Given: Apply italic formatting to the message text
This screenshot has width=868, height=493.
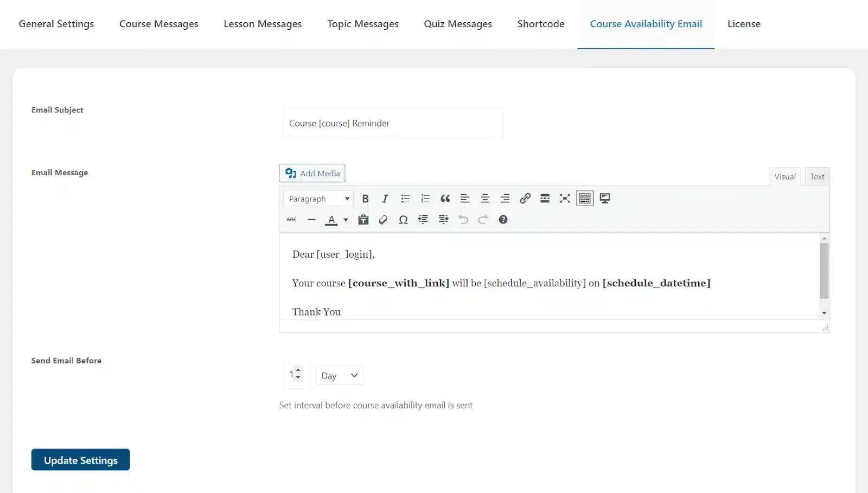Looking at the screenshot, I should (385, 198).
